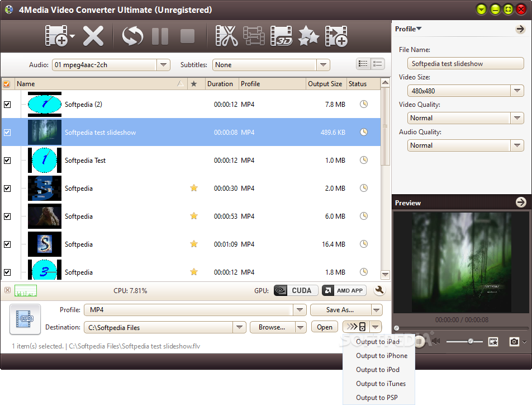Click the preview seek bar handle
This screenshot has height=405, width=532.
[x=396, y=328]
